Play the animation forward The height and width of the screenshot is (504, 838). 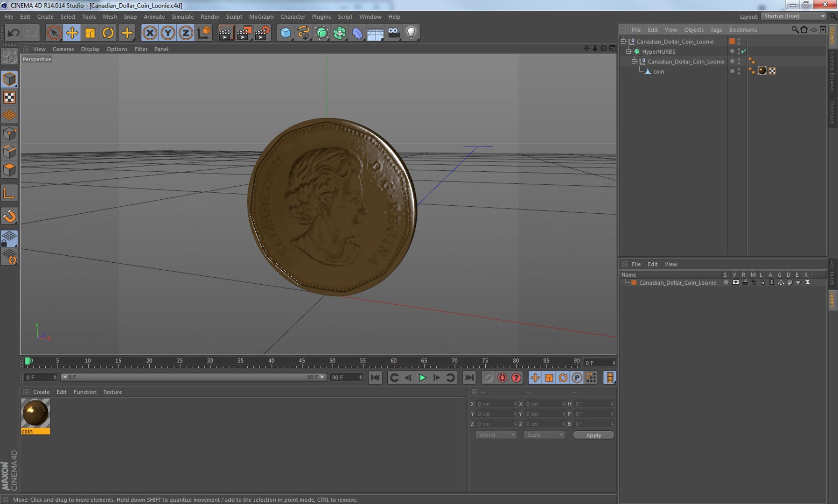[x=422, y=378]
